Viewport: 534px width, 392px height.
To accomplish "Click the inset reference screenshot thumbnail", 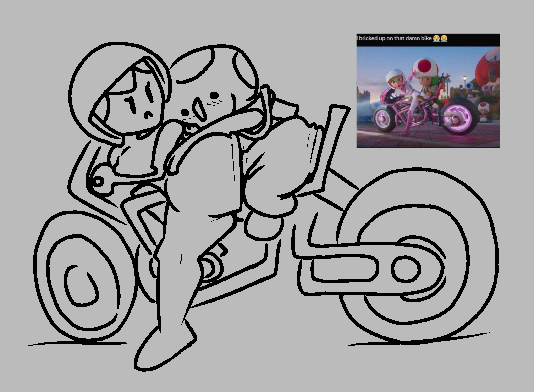I will point(428,91).
